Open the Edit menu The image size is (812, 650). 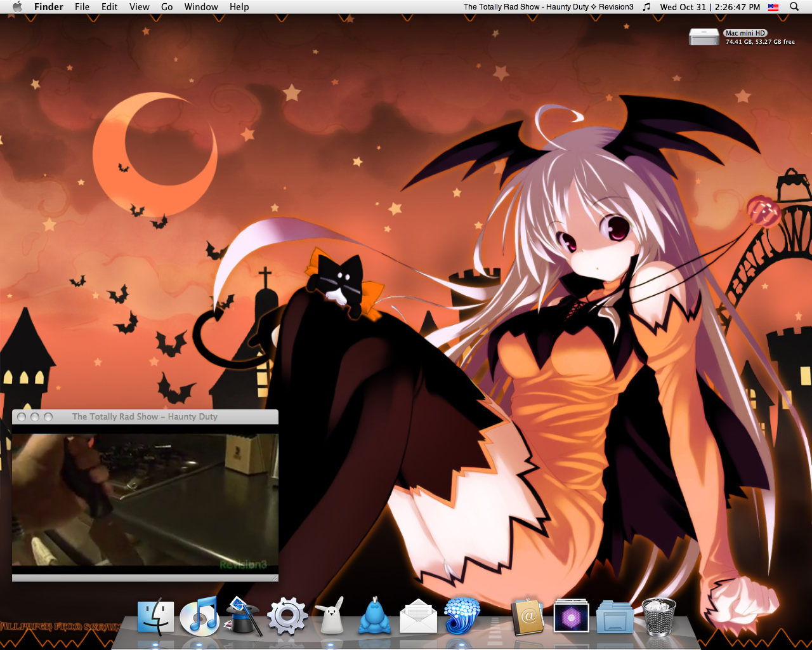(x=110, y=7)
